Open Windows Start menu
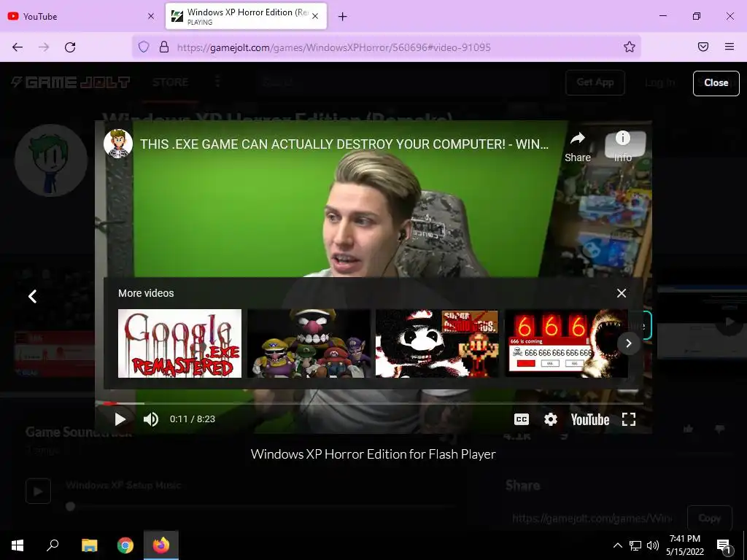 18,545
